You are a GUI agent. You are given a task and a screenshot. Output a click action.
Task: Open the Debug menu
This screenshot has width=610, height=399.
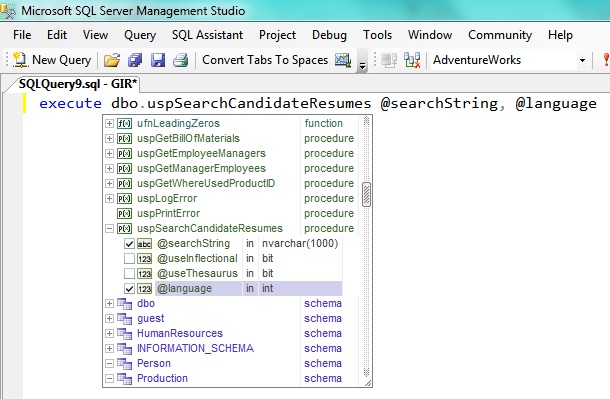click(329, 35)
